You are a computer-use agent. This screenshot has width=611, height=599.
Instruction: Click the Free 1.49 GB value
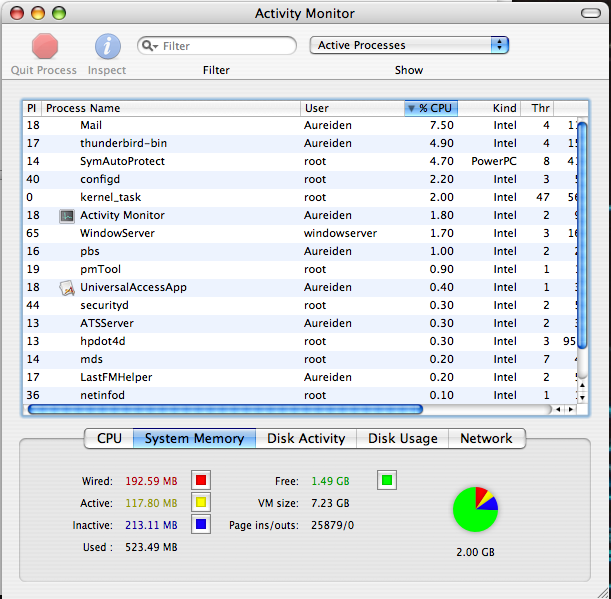(x=330, y=481)
